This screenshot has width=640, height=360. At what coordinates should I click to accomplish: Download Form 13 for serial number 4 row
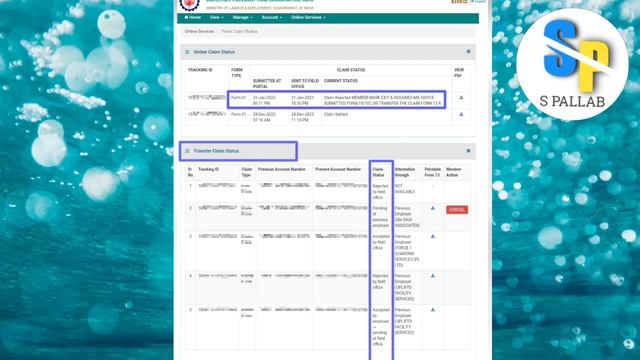(433, 276)
